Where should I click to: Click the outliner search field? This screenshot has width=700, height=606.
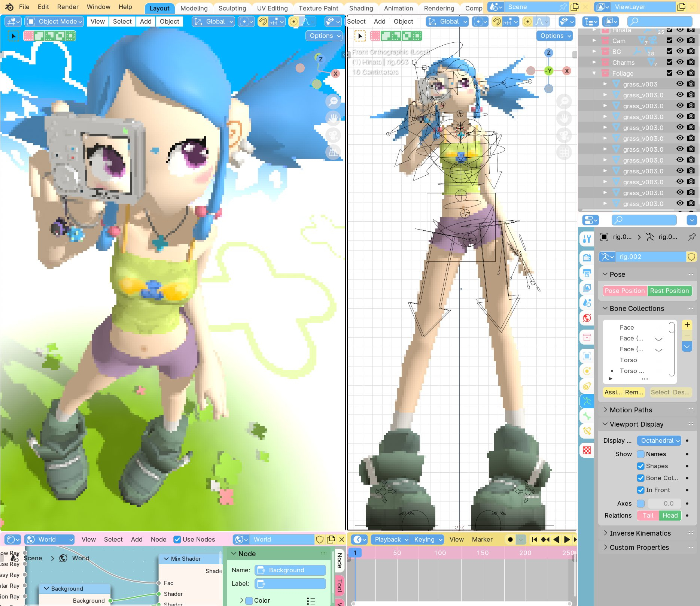[660, 21]
